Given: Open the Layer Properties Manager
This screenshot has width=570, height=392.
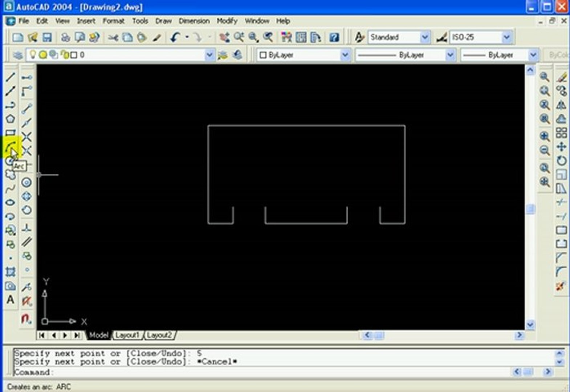Looking at the screenshot, I should point(18,55).
